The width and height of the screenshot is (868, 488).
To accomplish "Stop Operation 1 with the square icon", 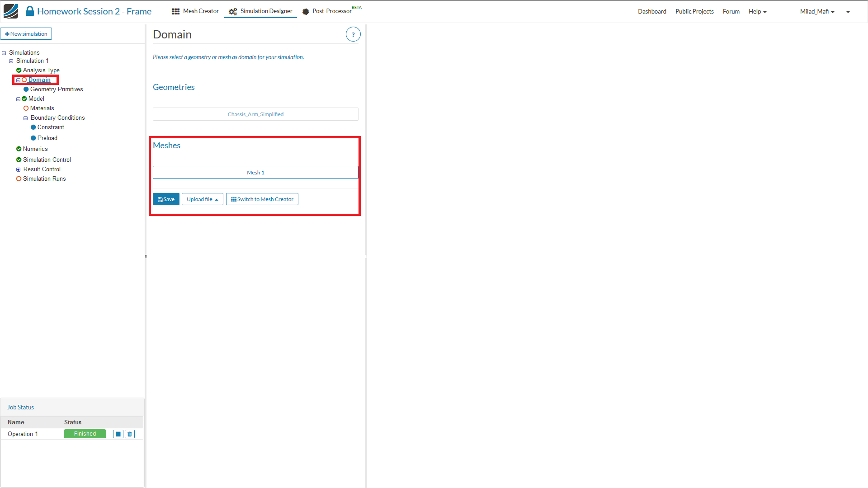I will coord(118,434).
